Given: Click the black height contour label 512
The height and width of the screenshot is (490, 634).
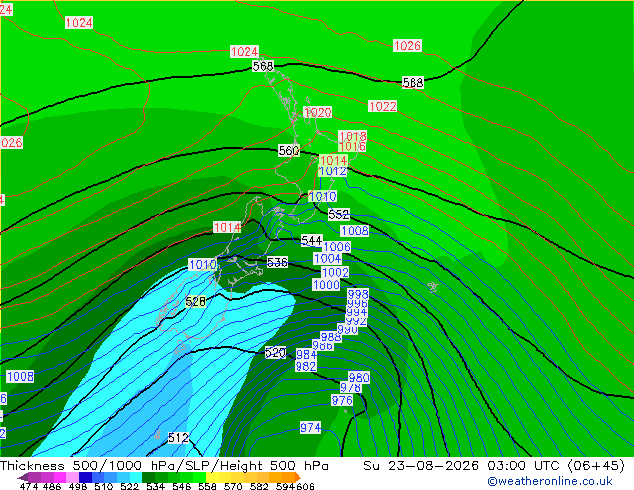Looking at the screenshot, I should point(178,438).
